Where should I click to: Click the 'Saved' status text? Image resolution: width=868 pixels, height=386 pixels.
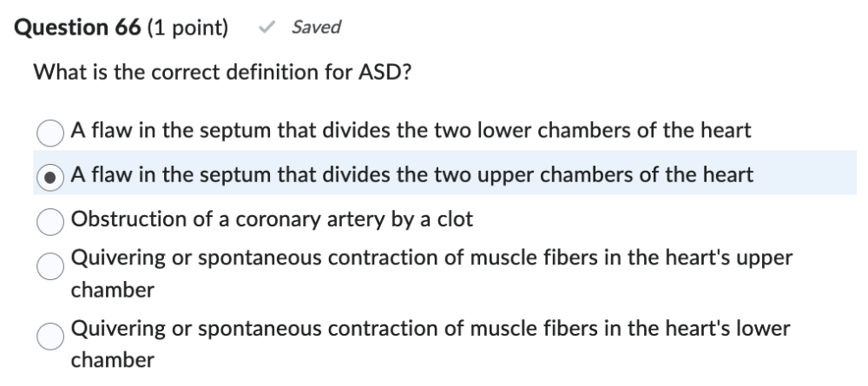pos(316,28)
